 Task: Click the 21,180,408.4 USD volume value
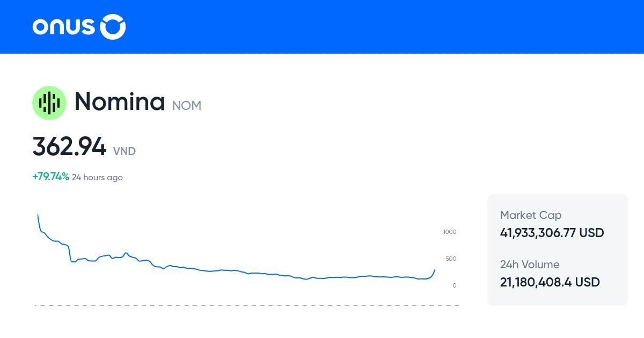tap(550, 282)
